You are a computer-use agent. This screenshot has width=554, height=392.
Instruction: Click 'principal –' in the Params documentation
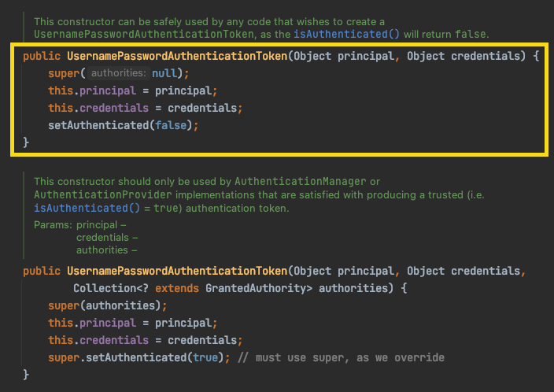click(x=101, y=225)
